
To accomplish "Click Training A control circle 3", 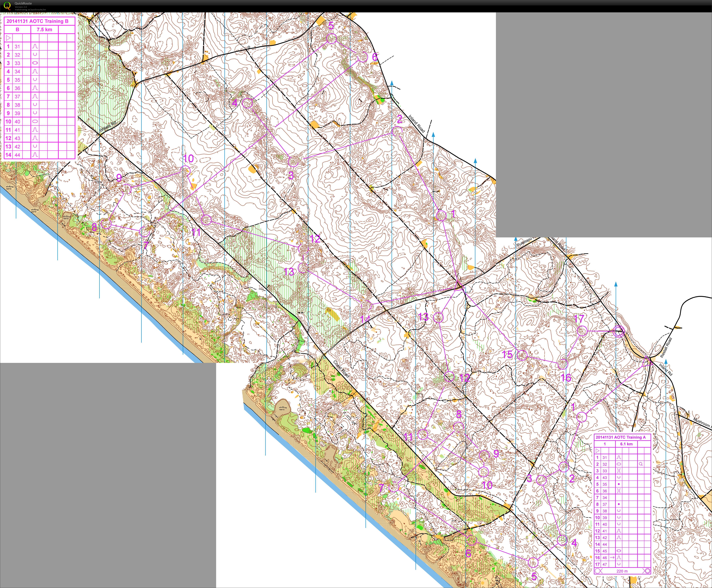I will click(x=542, y=480).
